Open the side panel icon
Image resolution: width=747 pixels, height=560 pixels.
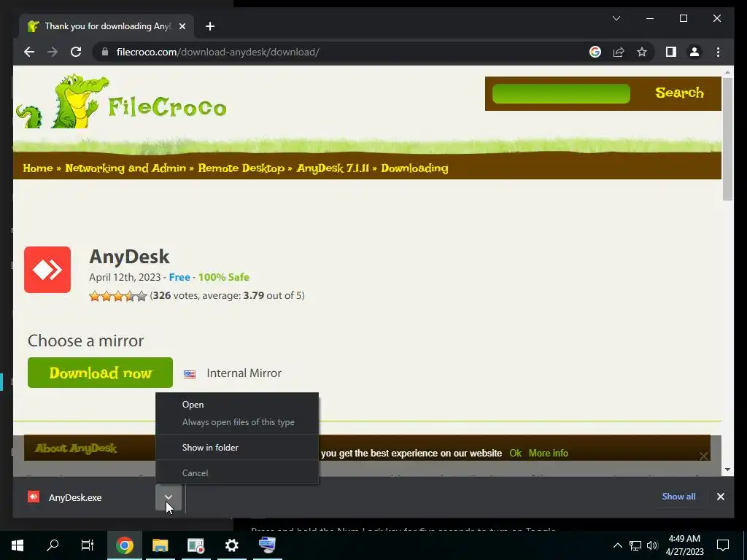tap(671, 52)
